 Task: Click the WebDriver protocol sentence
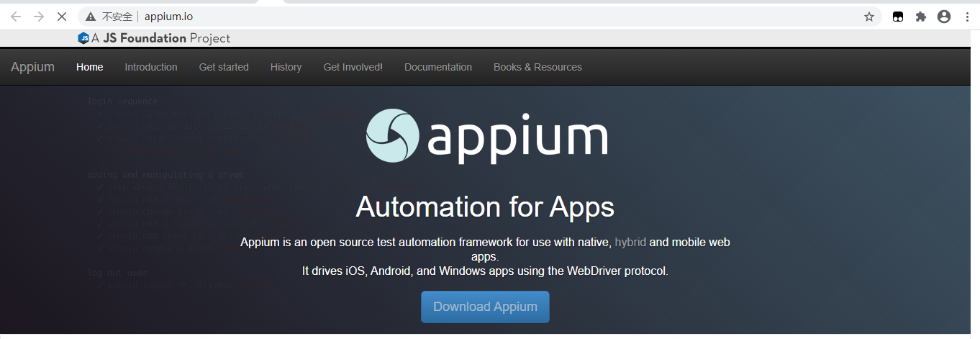point(485,271)
